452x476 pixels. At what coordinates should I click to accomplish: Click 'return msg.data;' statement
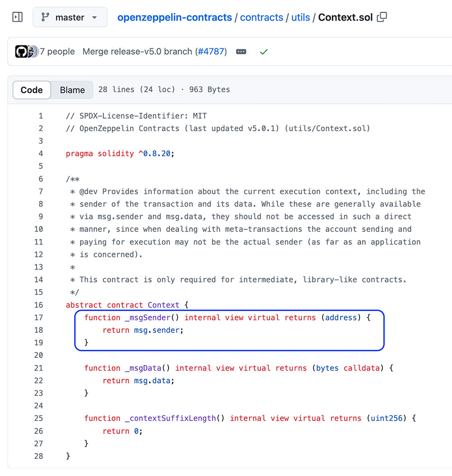tap(138, 381)
